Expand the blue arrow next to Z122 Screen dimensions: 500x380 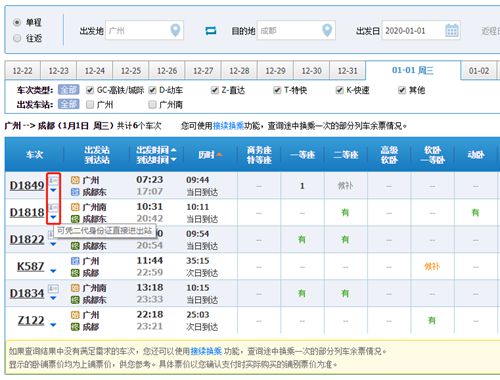click(53, 325)
